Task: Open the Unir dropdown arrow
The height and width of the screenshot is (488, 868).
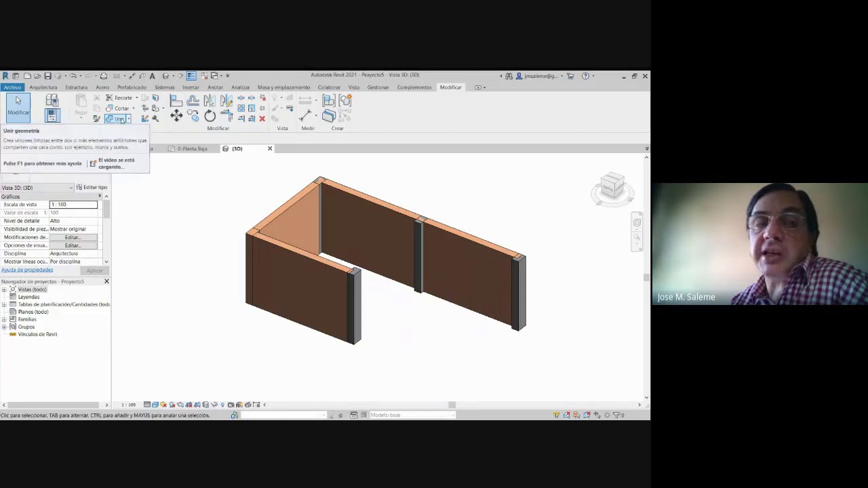Action: (128, 119)
